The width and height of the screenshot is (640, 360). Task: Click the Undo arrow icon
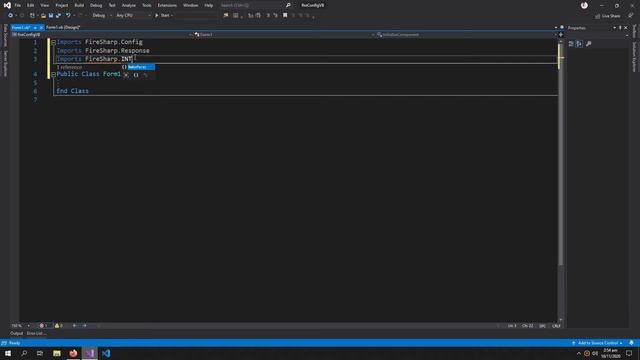coord(68,16)
